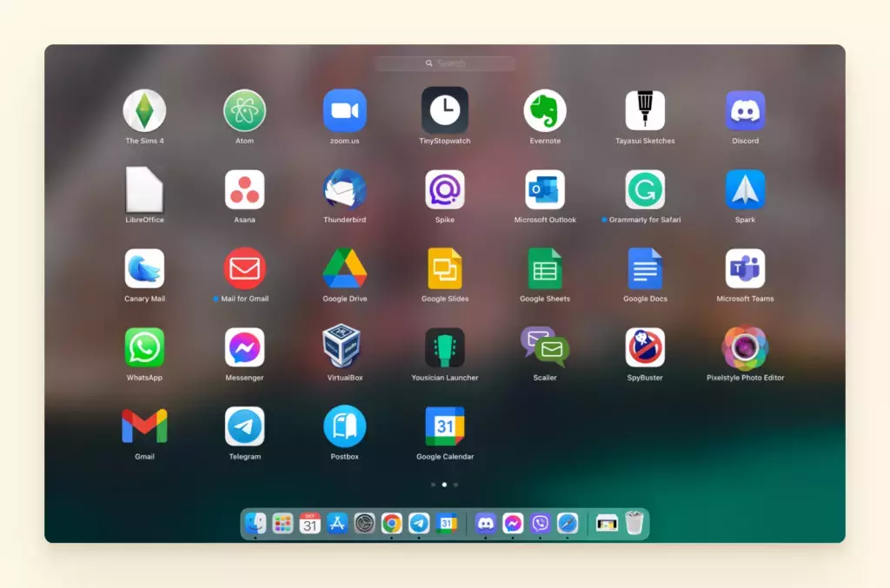Switch to Discord in the Dock

click(x=485, y=524)
